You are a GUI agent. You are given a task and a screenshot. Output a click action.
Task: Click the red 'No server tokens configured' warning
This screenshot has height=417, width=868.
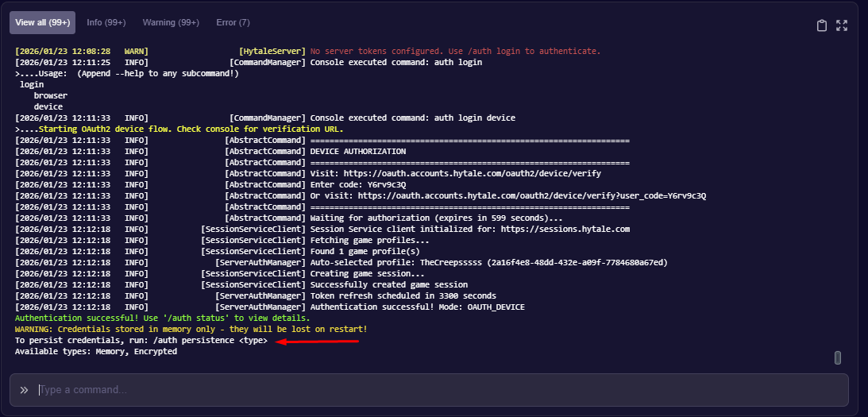click(x=455, y=51)
